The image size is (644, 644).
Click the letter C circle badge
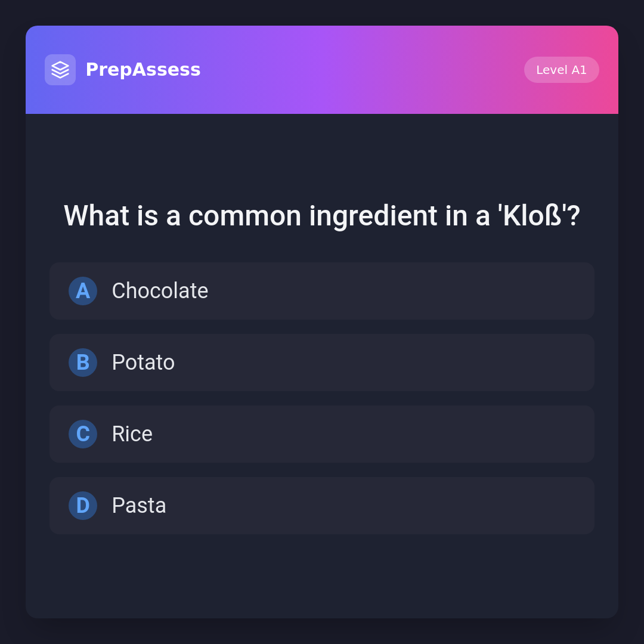(x=83, y=434)
